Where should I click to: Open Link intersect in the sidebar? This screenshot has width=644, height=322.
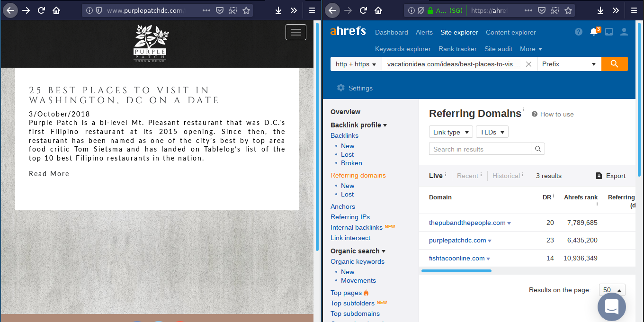point(350,238)
